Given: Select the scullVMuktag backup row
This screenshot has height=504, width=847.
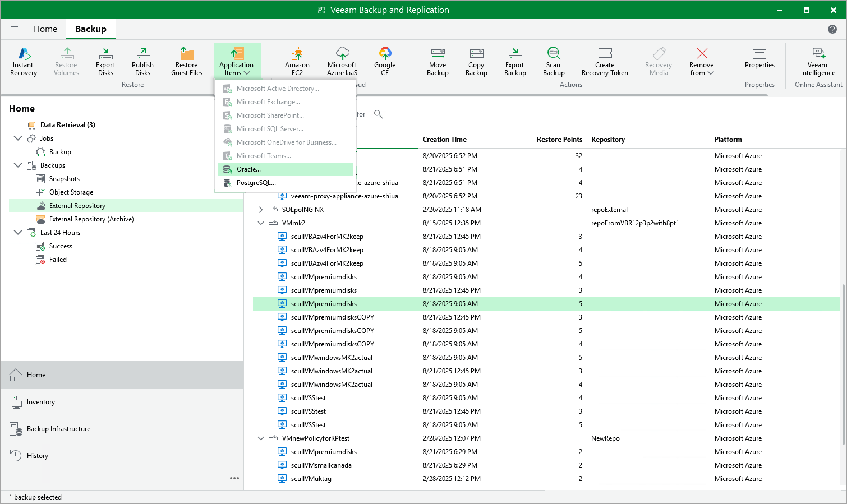Looking at the screenshot, I should [x=546, y=479].
